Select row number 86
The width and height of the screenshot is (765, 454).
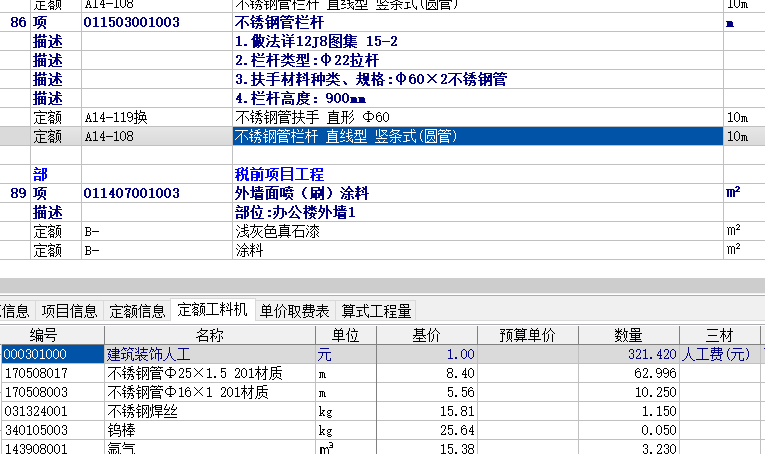(18, 22)
